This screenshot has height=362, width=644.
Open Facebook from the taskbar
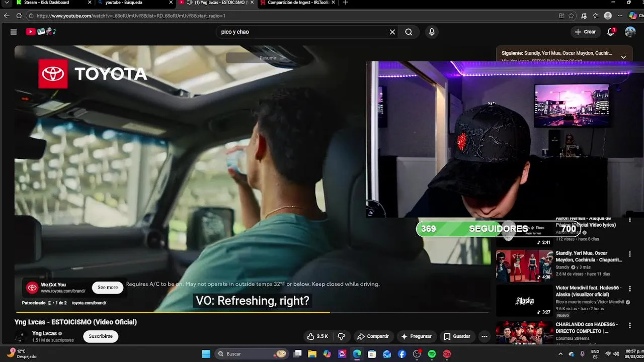(x=402, y=354)
